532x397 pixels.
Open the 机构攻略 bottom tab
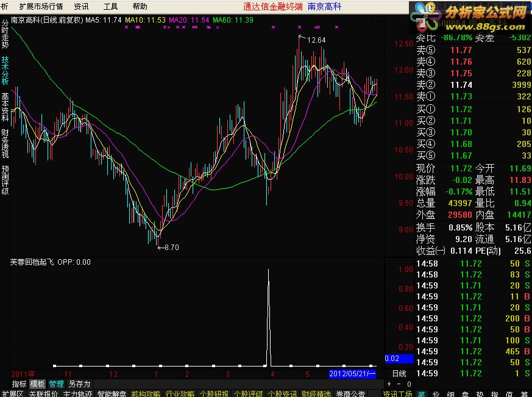146,393
